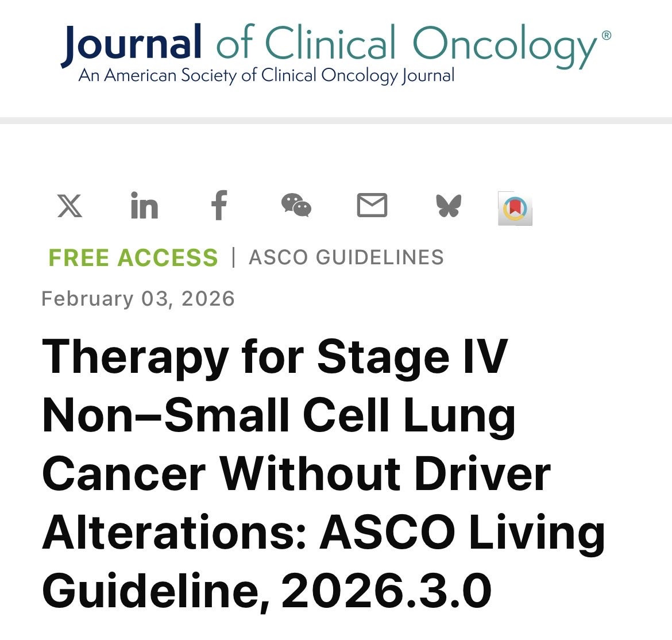Click the registered trademark symbol beside logo
The width and height of the screenshot is (672, 640).
coord(607,36)
